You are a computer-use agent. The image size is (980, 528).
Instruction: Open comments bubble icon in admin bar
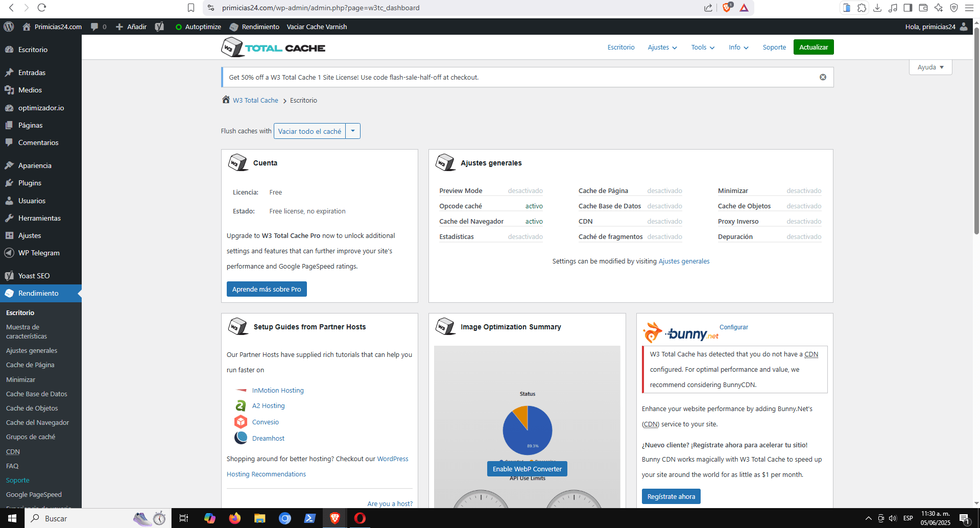point(94,27)
